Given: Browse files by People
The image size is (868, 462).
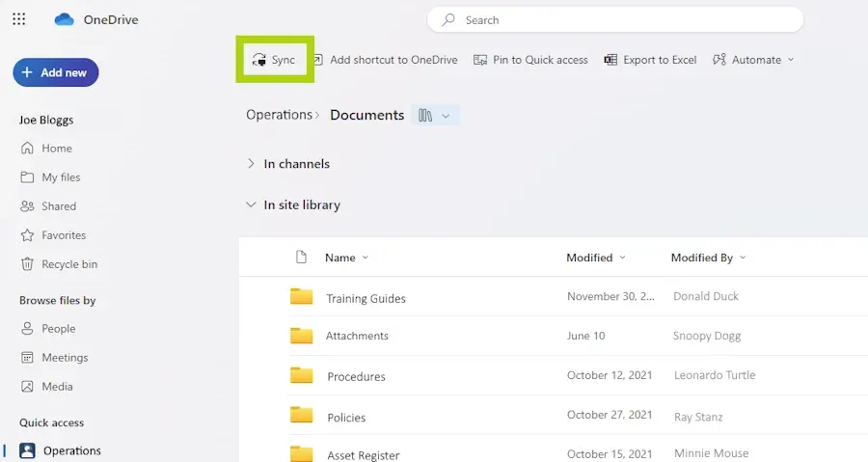Looking at the screenshot, I should 58,329.
